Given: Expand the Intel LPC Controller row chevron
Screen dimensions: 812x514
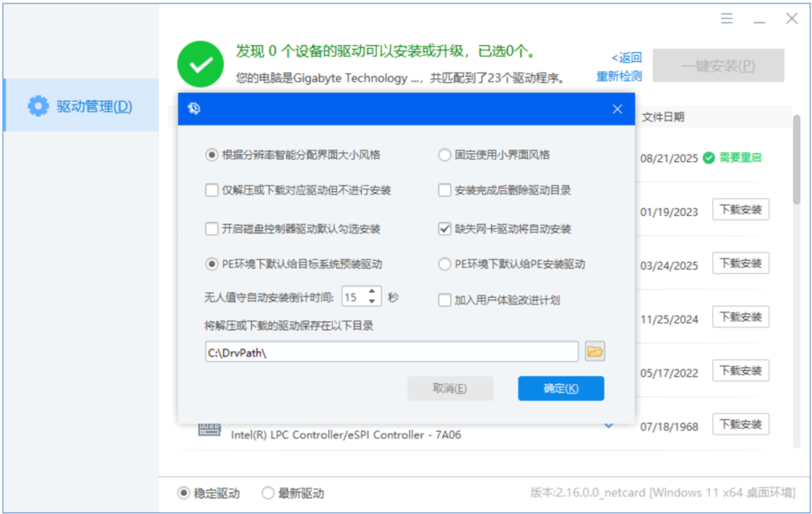Looking at the screenshot, I should pyautogui.click(x=609, y=425).
